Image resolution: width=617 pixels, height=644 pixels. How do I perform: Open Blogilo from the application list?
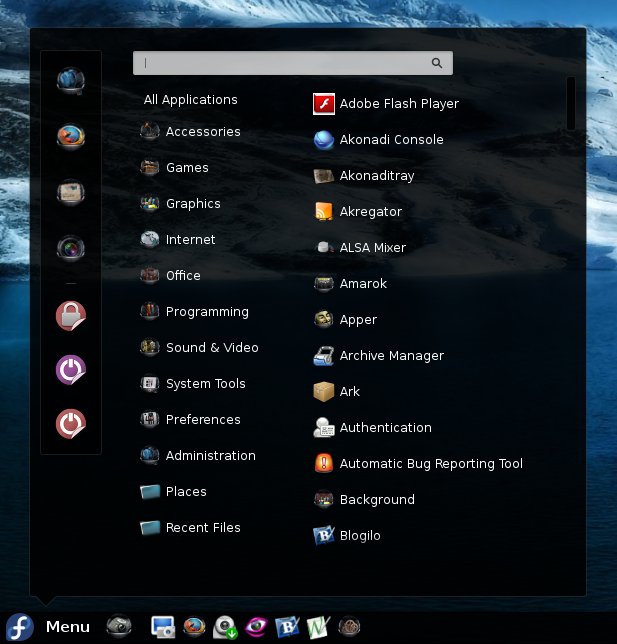pyautogui.click(x=360, y=536)
